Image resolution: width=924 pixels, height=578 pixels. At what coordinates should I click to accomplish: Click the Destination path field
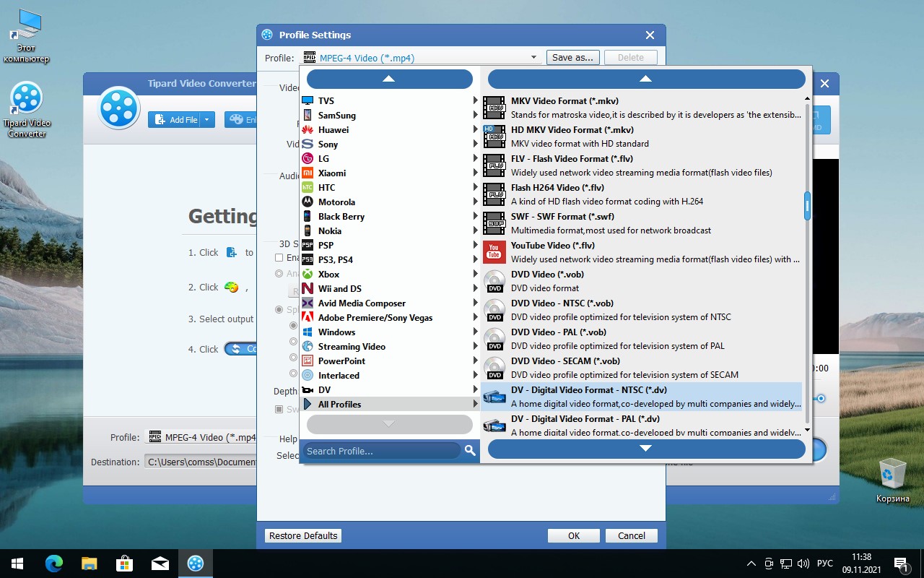point(201,462)
